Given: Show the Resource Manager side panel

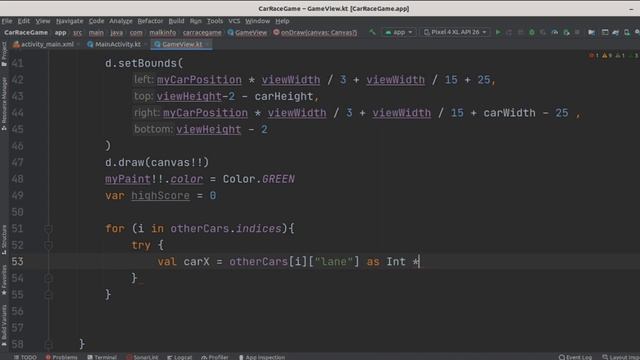Looking at the screenshot, I should point(4,104).
